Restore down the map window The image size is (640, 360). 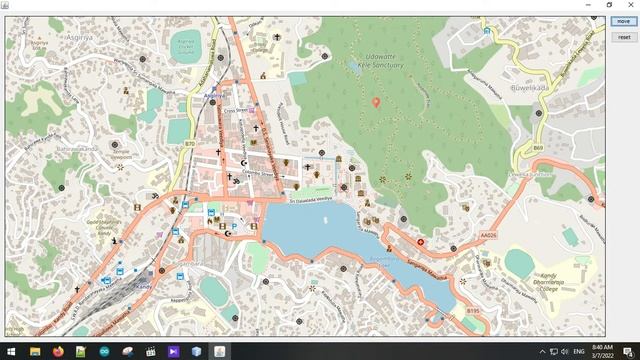pos(609,5)
